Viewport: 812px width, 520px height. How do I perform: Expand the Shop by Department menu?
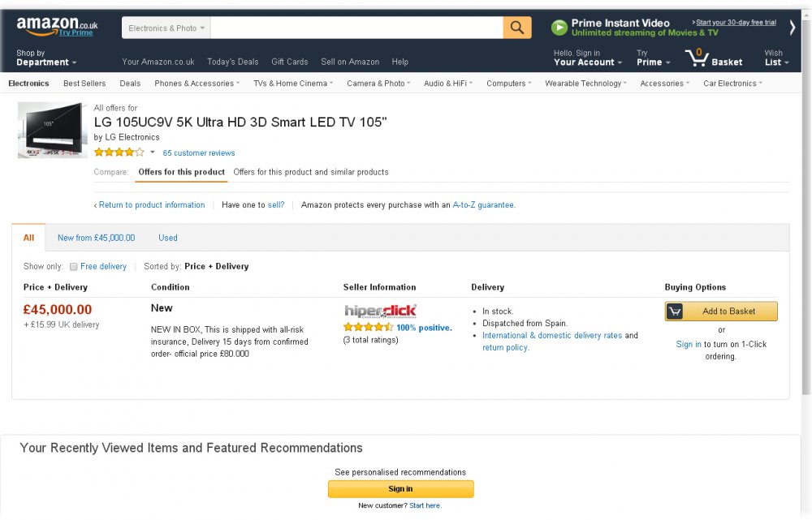46,58
